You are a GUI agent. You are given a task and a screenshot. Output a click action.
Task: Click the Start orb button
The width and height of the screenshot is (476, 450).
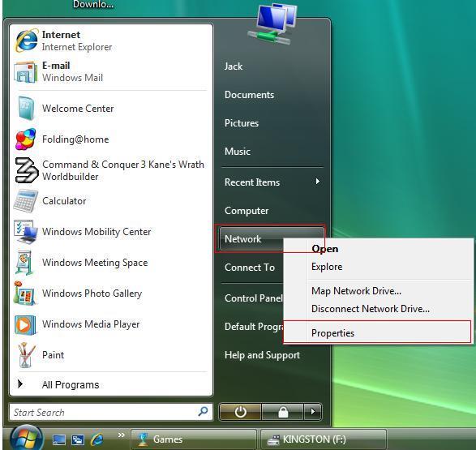tap(26, 438)
